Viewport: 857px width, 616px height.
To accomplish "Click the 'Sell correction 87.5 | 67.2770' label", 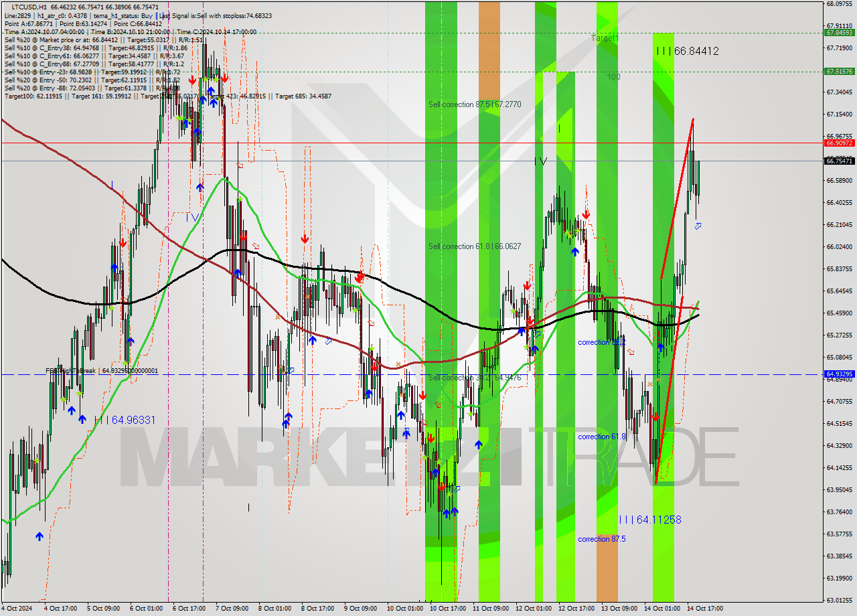I will tap(475, 104).
